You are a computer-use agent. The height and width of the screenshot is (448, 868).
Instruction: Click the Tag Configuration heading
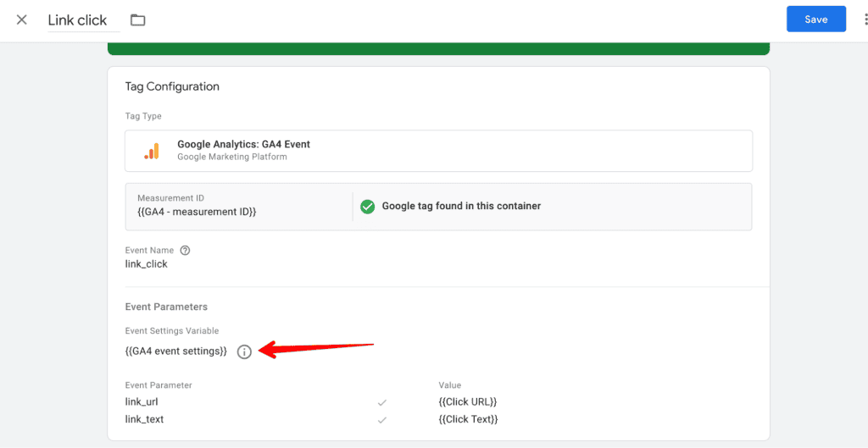tap(172, 87)
